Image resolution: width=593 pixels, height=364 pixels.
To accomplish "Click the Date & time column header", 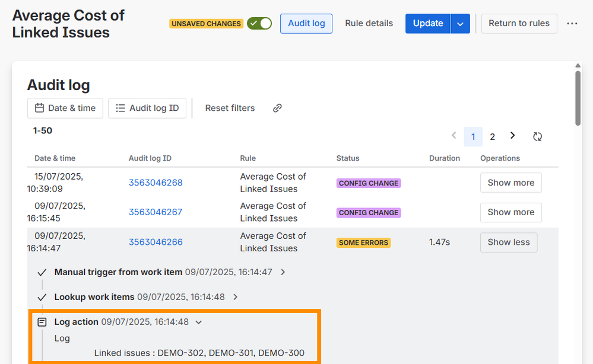I will point(55,158).
